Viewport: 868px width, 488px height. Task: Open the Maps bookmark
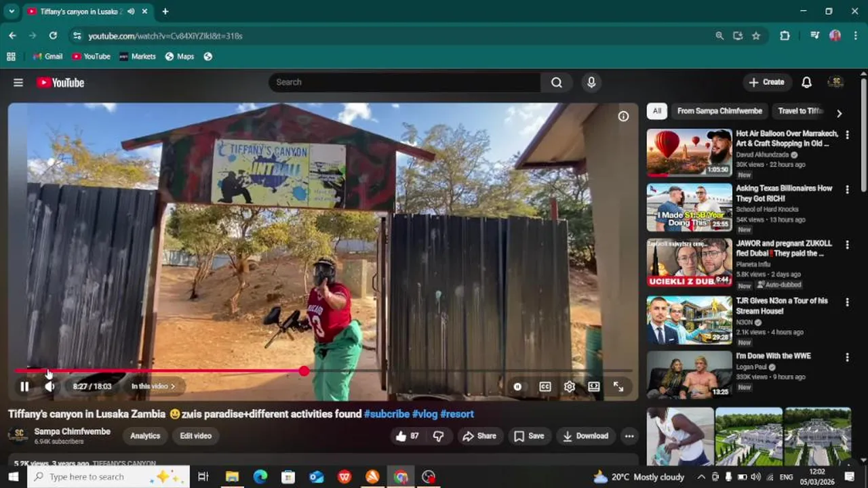click(x=180, y=57)
